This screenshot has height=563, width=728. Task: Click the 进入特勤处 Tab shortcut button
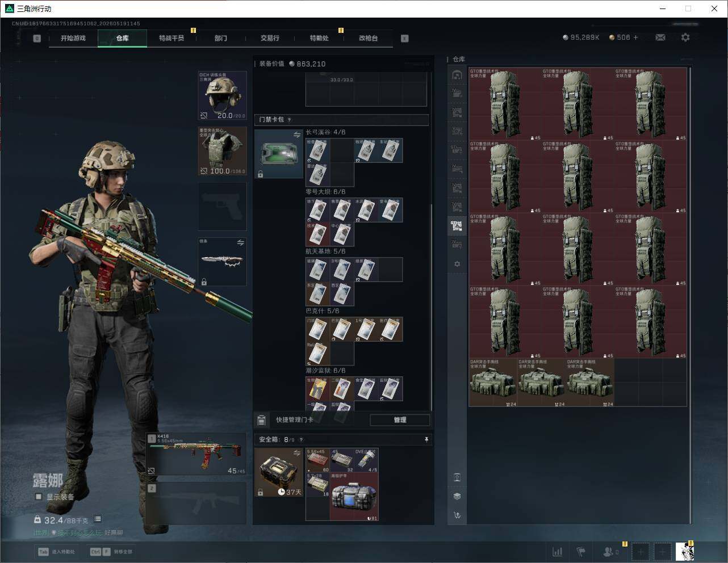[x=56, y=552]
